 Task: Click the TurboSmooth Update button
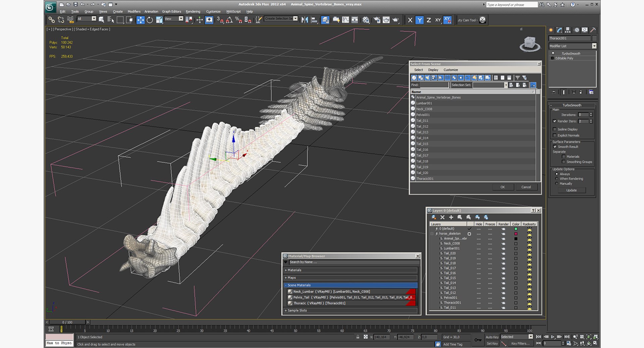click(572, 190)
